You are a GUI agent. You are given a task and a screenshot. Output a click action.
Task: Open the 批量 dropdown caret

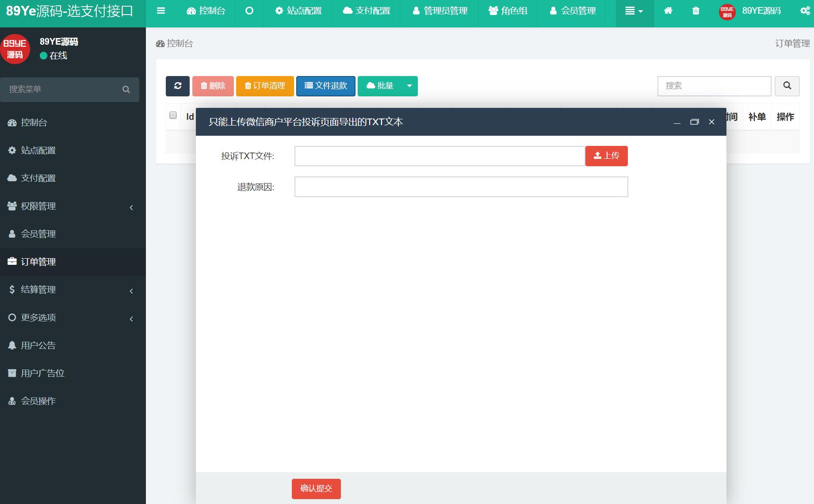(x=409, y=86)
